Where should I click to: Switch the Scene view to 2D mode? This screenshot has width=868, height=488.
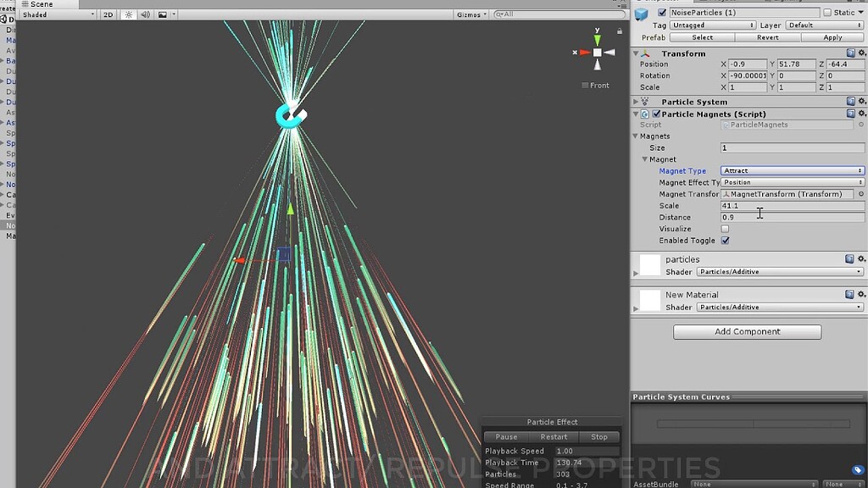click(x=108, y=14)
